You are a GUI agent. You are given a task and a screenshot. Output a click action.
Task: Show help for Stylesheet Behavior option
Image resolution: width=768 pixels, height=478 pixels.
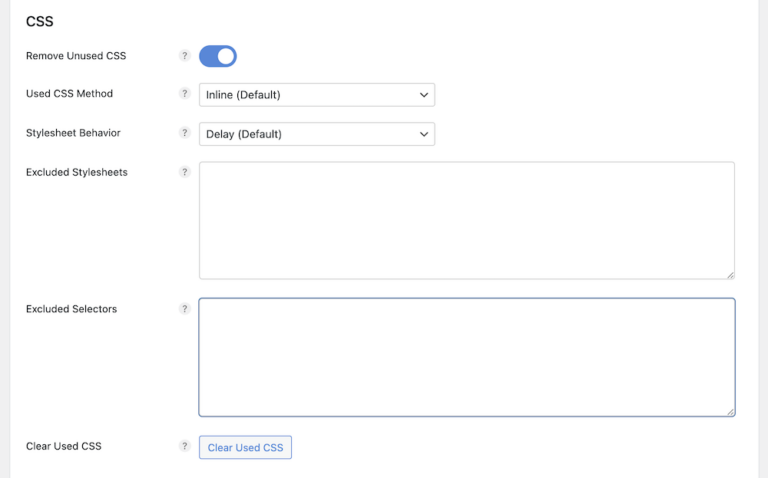[184, 133]
